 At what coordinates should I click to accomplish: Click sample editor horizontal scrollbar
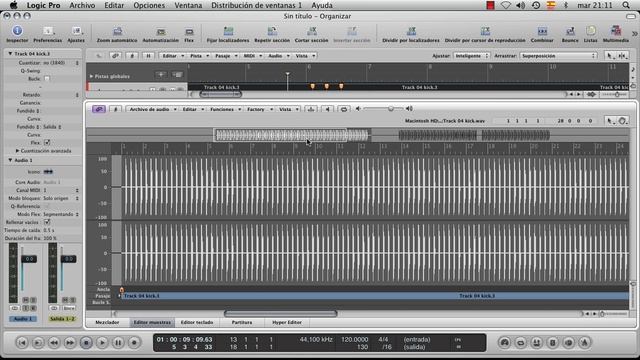pos(280,313)
